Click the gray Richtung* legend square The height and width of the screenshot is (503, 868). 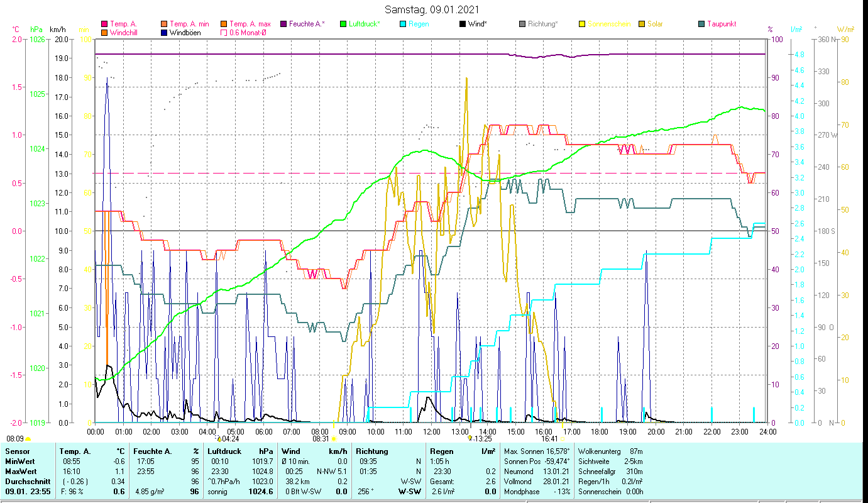(x=522, y=24)
